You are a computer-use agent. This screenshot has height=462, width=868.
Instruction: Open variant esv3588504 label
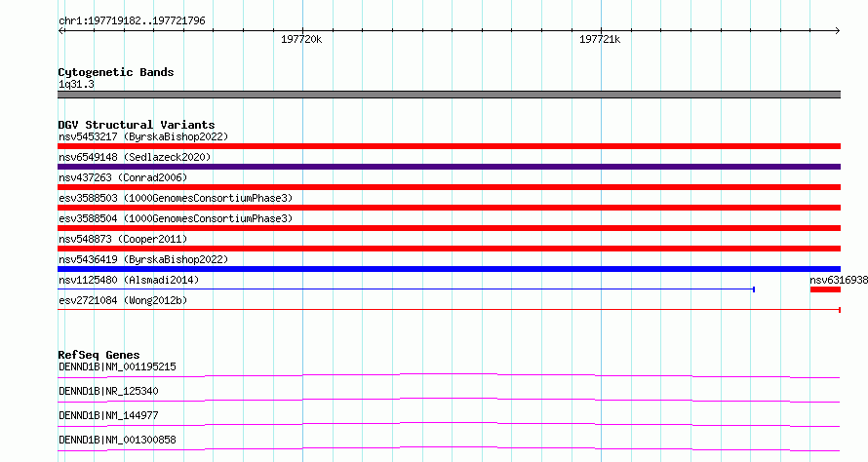pyautogui.click(x=176, y=218)
